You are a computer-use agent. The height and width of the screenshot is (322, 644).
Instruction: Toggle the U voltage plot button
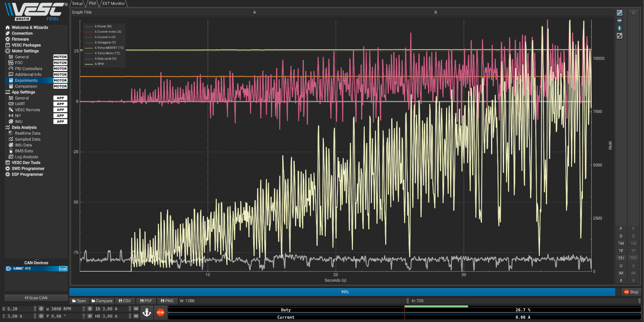click(621, 266)
